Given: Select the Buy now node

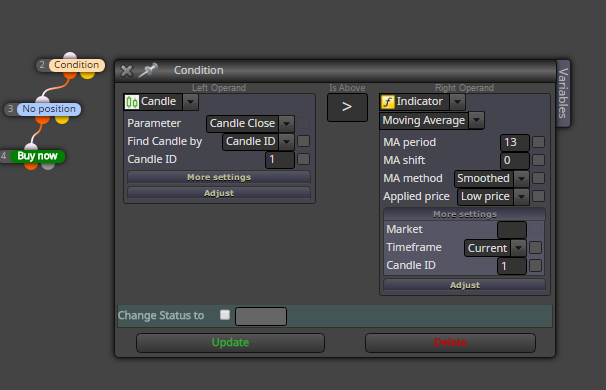Looking at the screenshot, I should point(37,156).
